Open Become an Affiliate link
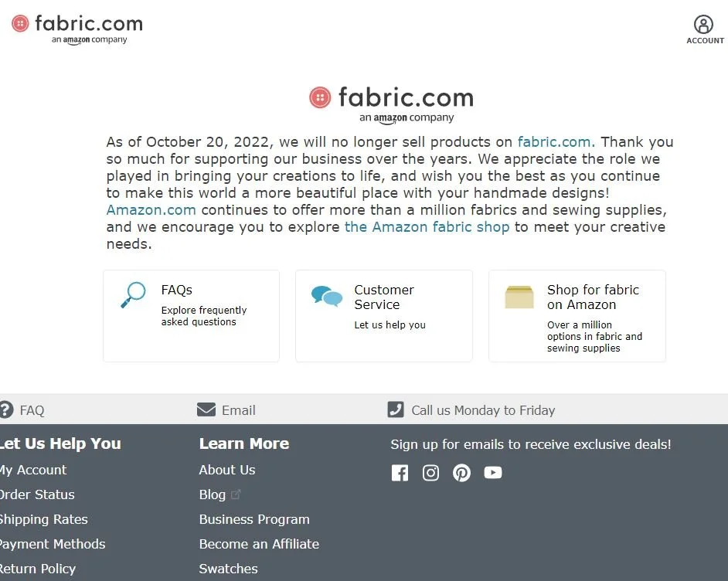728x581 pixels. (259, 544)
